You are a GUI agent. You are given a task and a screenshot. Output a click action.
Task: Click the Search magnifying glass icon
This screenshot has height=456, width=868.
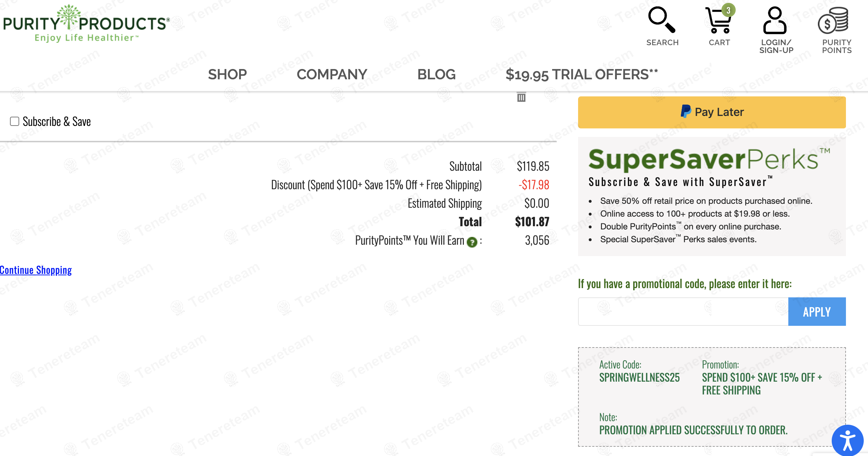click(x=662, y=20)
